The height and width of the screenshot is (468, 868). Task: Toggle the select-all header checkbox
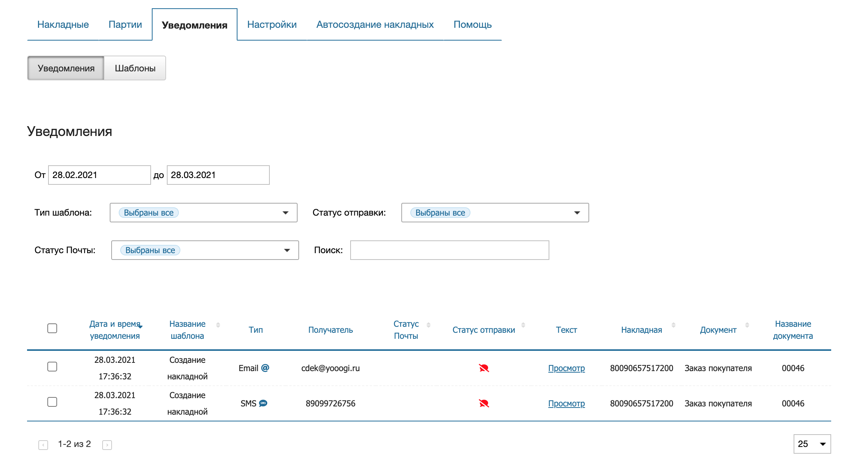pyautogui.click(x=52, y=328)
